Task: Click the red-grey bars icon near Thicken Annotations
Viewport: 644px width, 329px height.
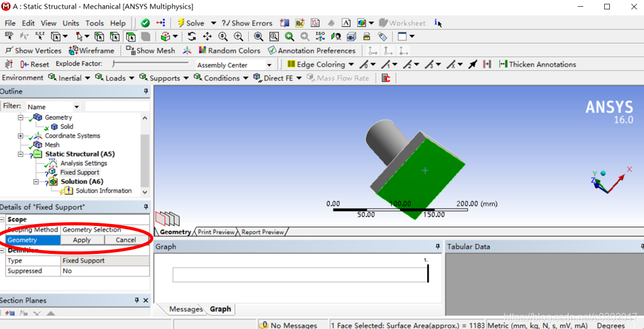Action: coord(487,64)
